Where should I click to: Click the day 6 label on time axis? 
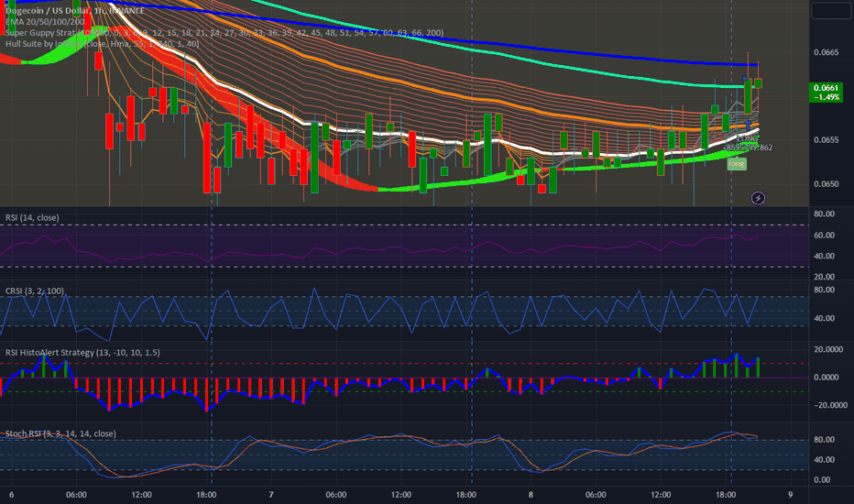tap(11, 495)
